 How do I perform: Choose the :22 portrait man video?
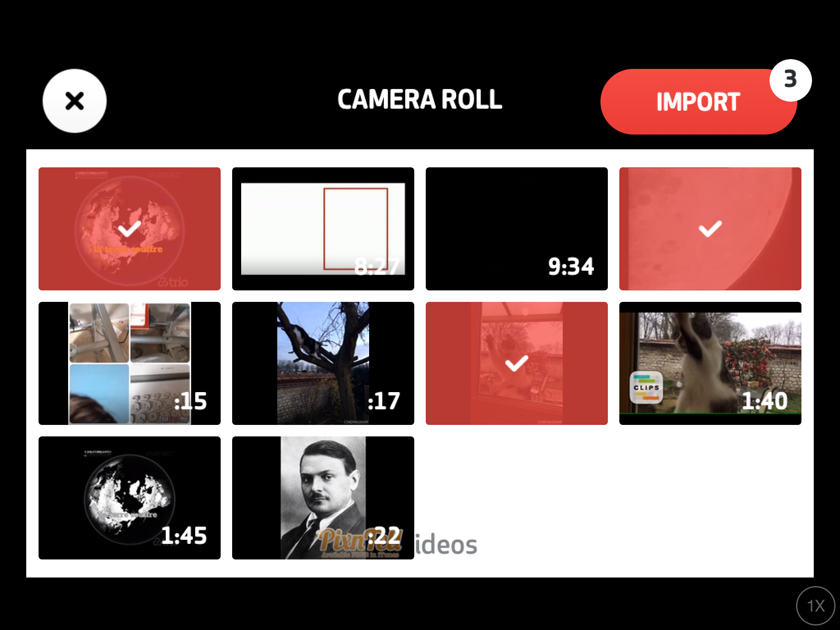(323, 498)
